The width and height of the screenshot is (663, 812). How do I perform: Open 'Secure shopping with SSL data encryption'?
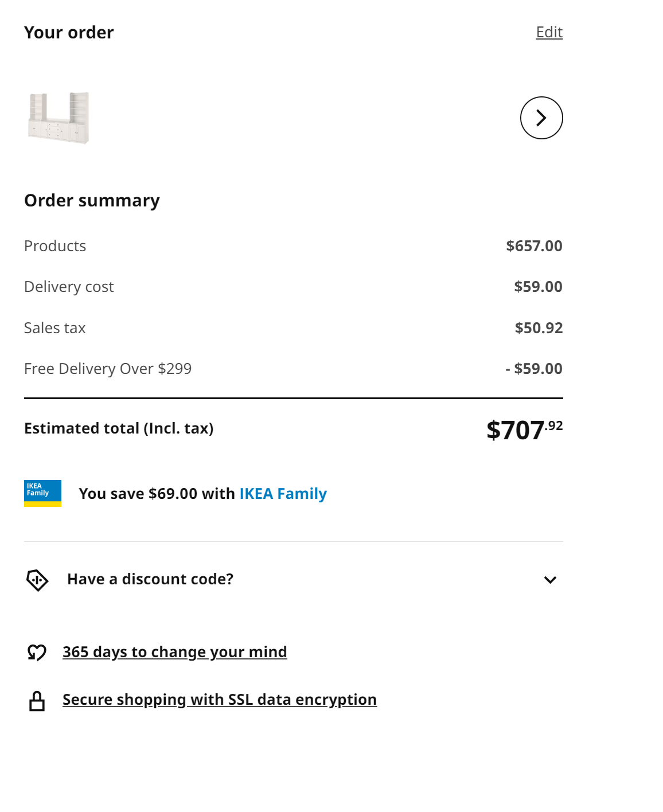tap(220, 700)
